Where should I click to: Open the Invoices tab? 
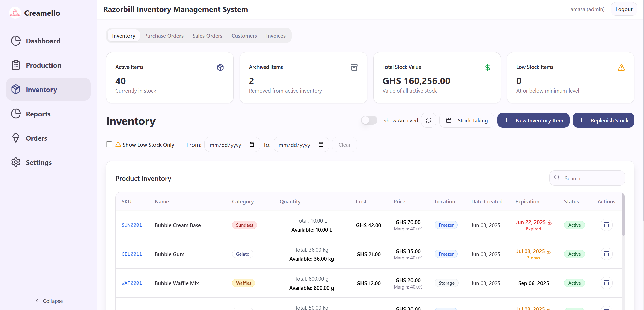pos(276,36)
